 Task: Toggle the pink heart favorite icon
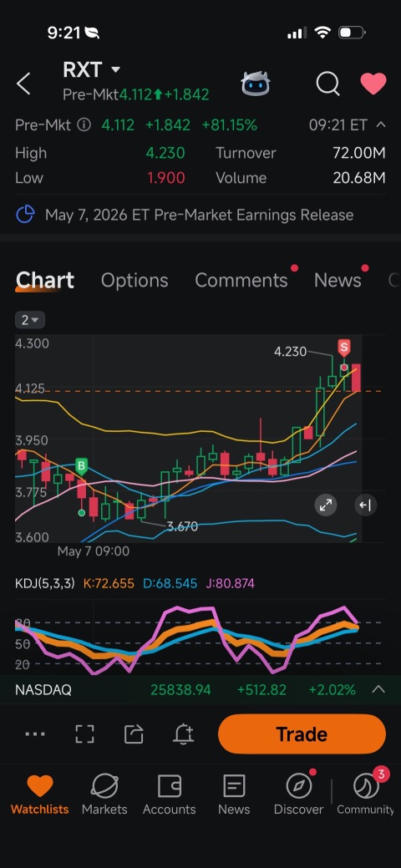tap(373, 84)
